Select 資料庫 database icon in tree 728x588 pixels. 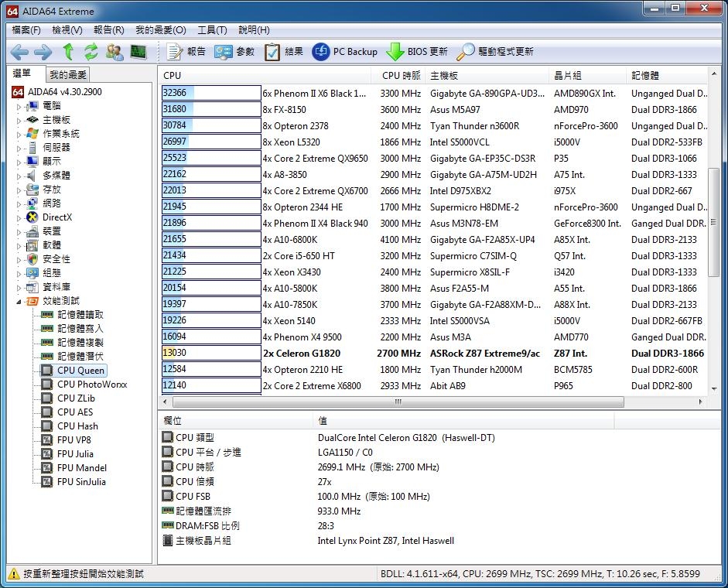(32, 287)
